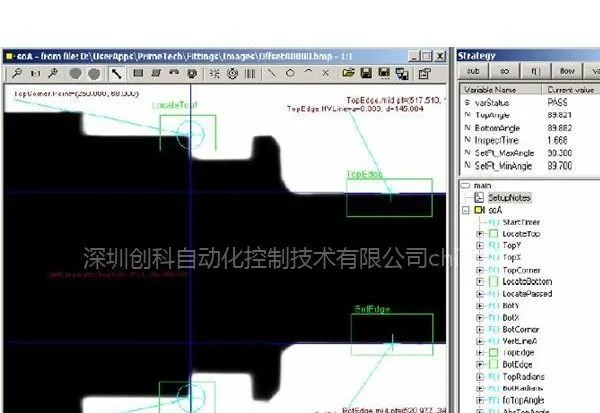Select the main root tree item
The image size is (600, 413).
[x=482, y=186]
